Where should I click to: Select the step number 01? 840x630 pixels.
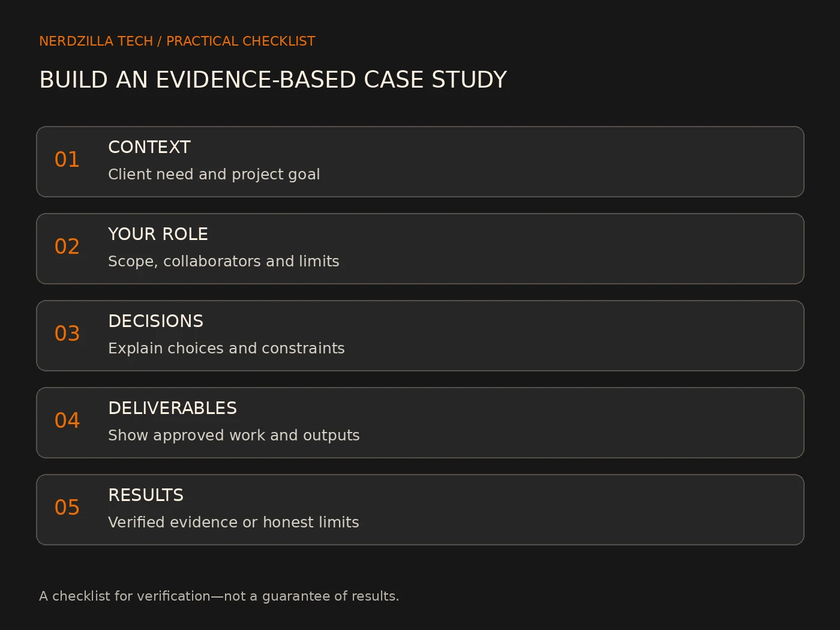67,160
